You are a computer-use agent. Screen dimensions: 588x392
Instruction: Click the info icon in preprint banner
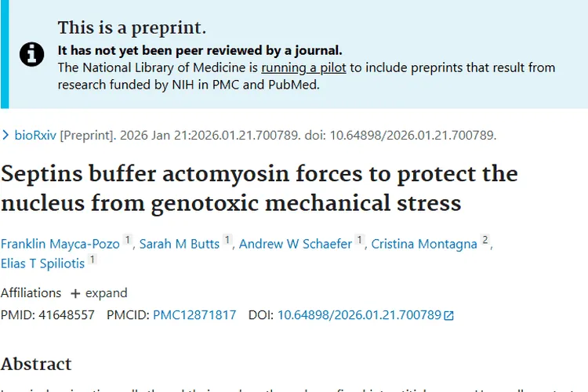[32, 54]
